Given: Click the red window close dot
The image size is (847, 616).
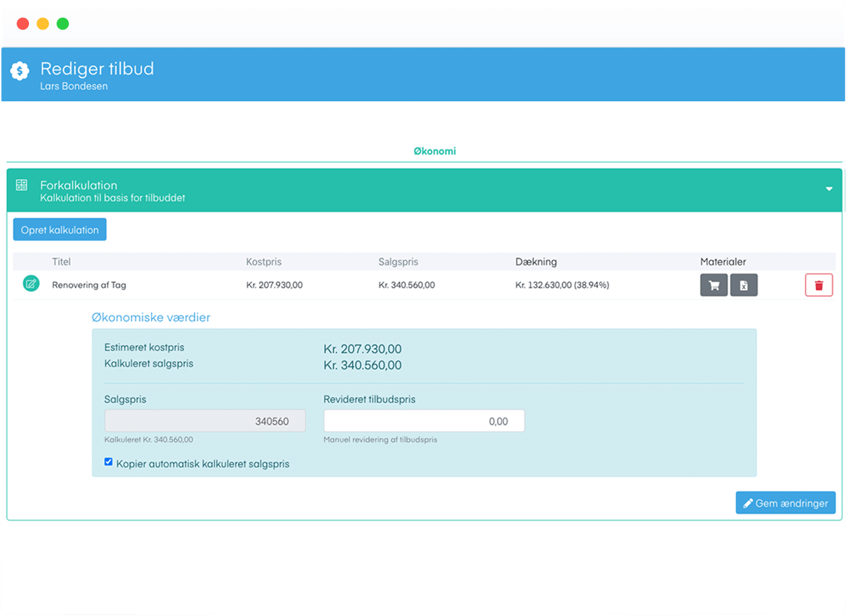Looking at the screenshot, I should [x=23, y=23].
